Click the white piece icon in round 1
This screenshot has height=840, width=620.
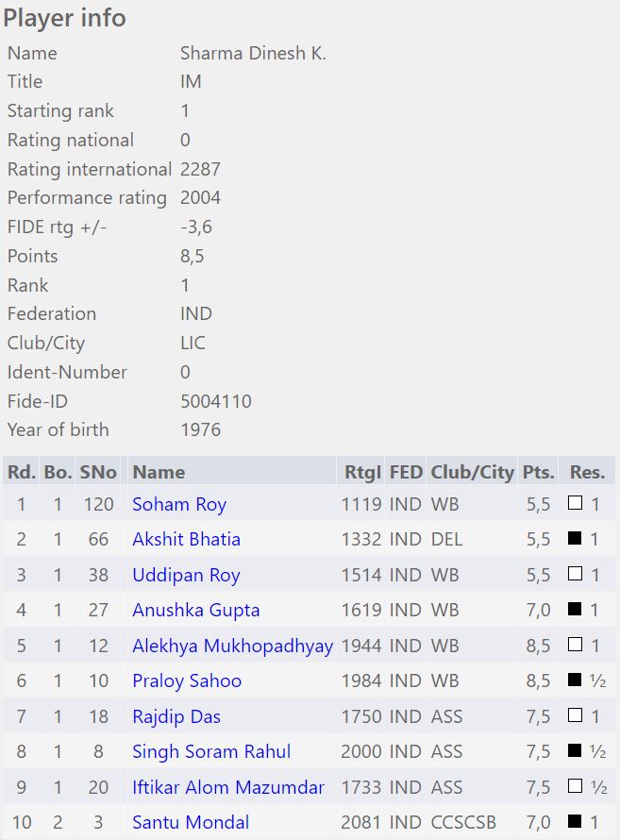tap(575, 504)
